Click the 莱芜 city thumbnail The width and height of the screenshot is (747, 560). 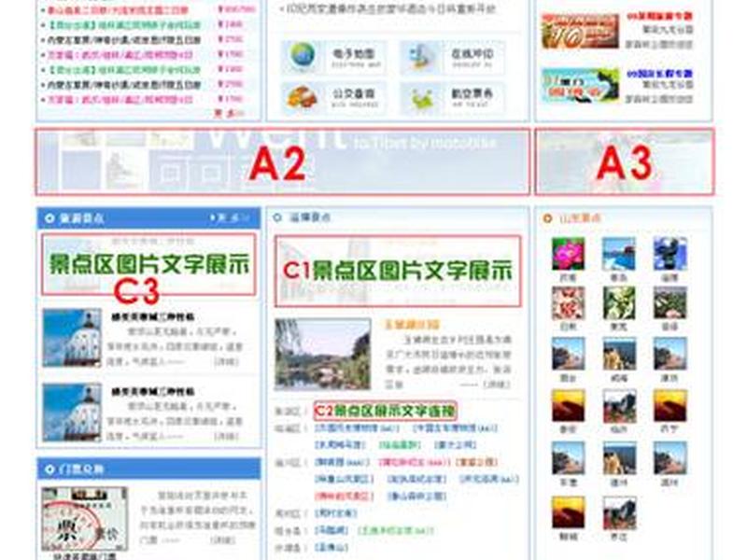(619, 302)
